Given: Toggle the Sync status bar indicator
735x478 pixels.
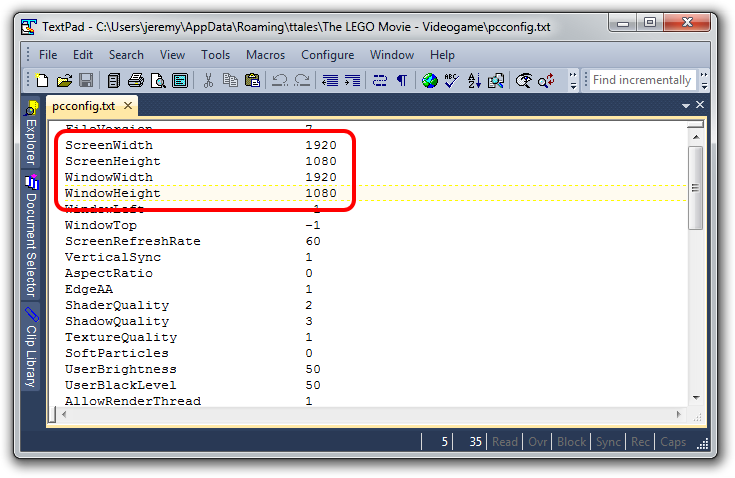Looking at the screenshot, I should (x=608, y=442).
